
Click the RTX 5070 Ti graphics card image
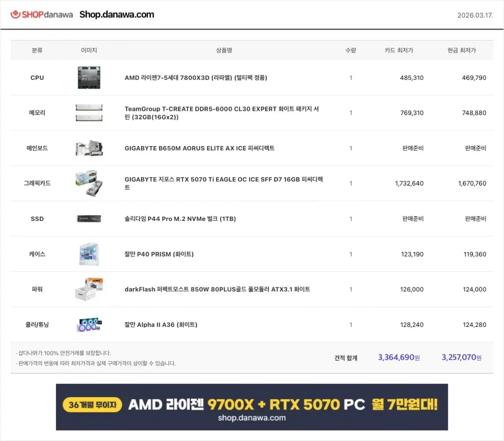click(89, 184)
